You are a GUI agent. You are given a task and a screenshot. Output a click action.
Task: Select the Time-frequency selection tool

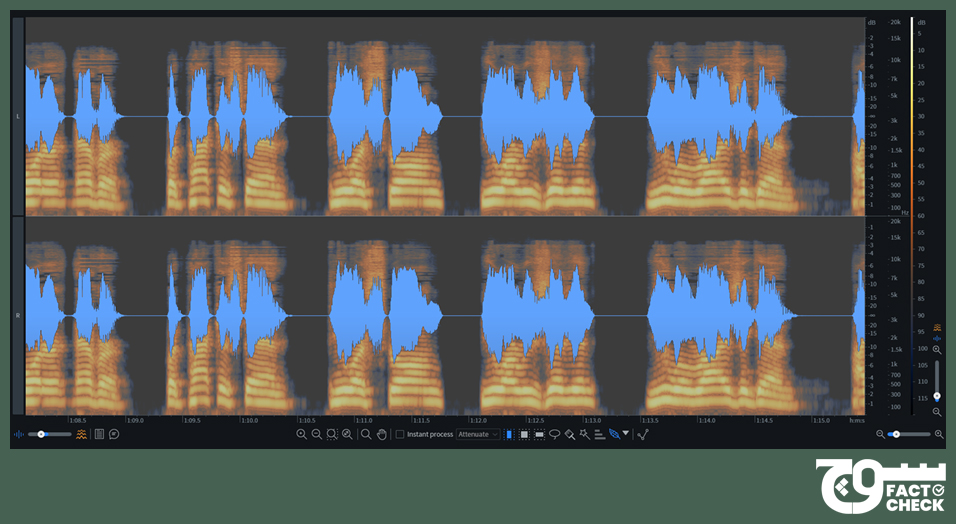coord(524,435)
